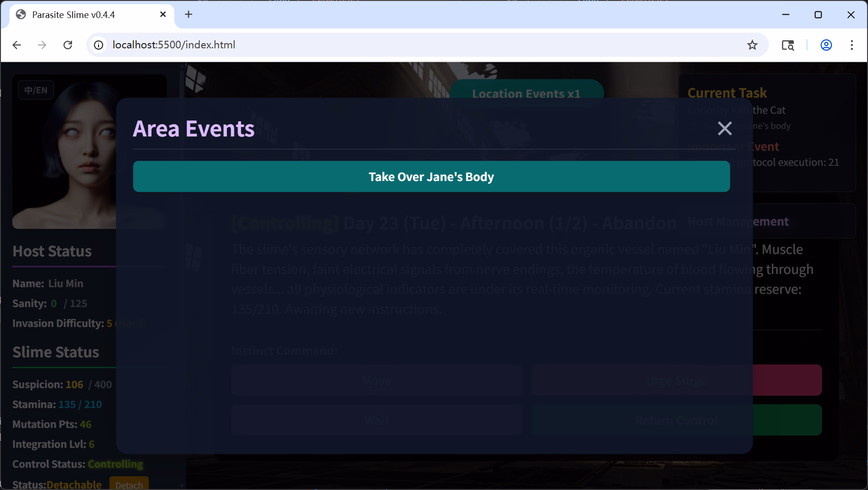The width and height of the screenshot is (868, 490).
Task: Click the Integration Lvl: 6 value
Action: coord(54,444)
